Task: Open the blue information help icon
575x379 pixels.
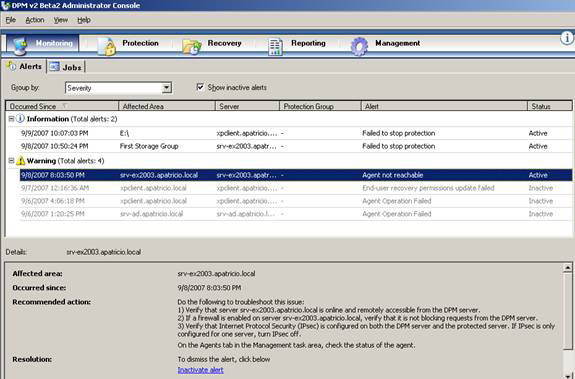Action: coord(567,38)
